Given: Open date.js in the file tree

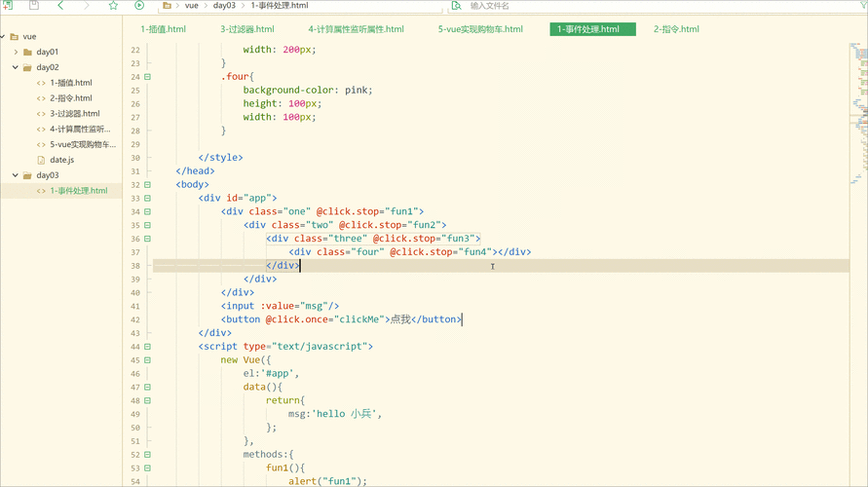Looking at the screenshot, I should (61, 160).
